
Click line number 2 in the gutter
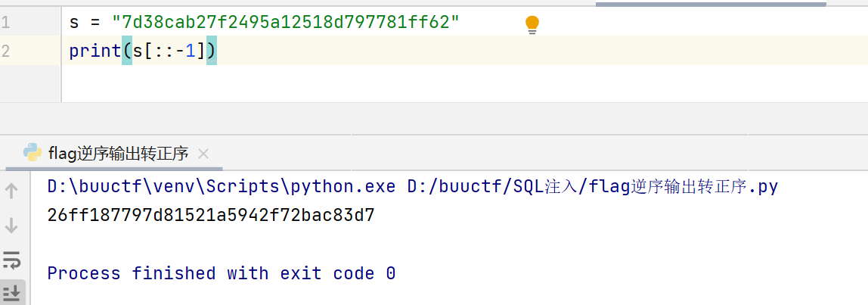5,51
